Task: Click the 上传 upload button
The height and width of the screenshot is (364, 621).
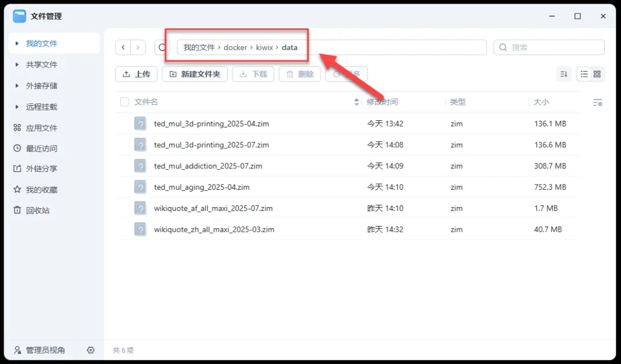Action: [136, 74]
